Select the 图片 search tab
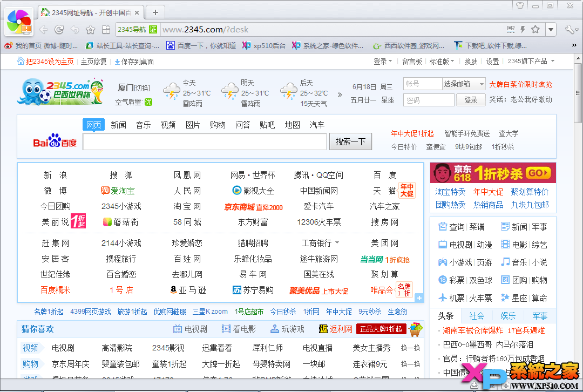The width and height of the screenshot is (583, 392). 193,125
